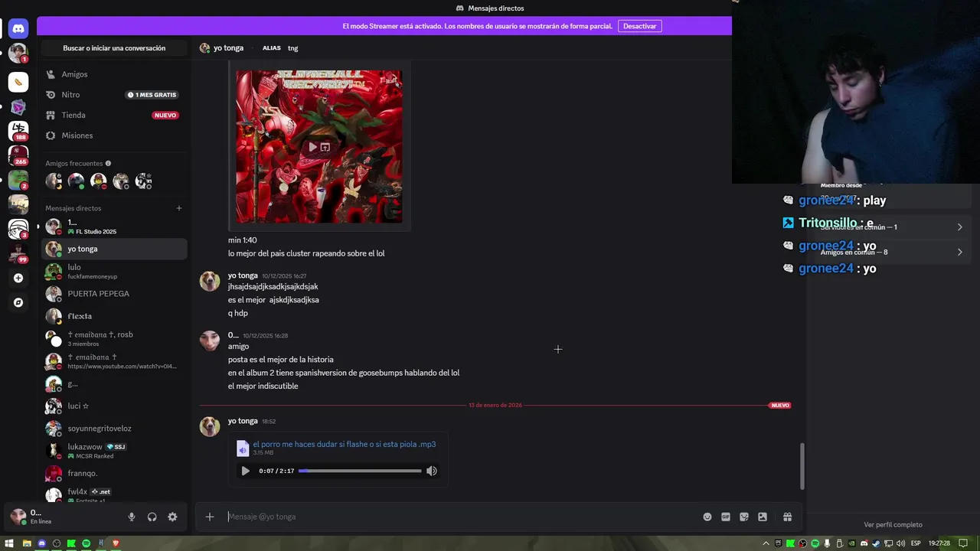Screen dimensions: 980x551
Task: Click the NUEVO new messages badge
Action: [780, 406]
